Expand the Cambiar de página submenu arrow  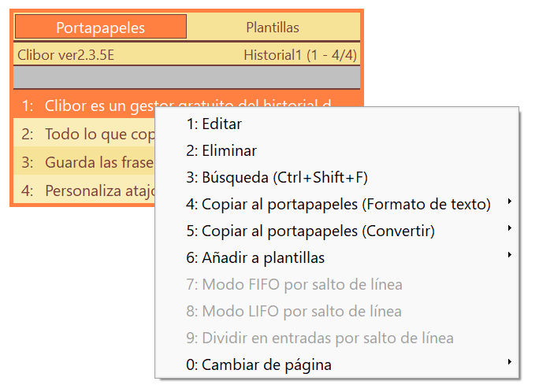click(x=509, y=362)
